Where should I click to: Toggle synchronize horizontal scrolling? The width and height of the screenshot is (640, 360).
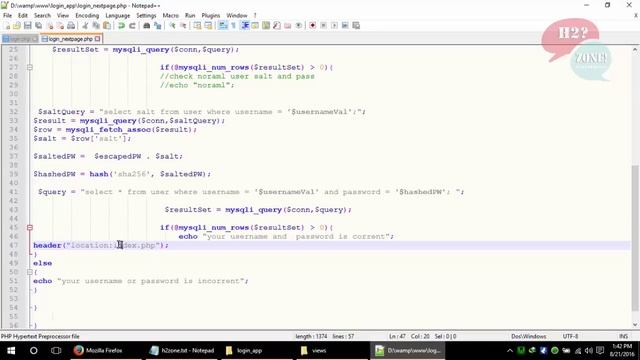209,26
